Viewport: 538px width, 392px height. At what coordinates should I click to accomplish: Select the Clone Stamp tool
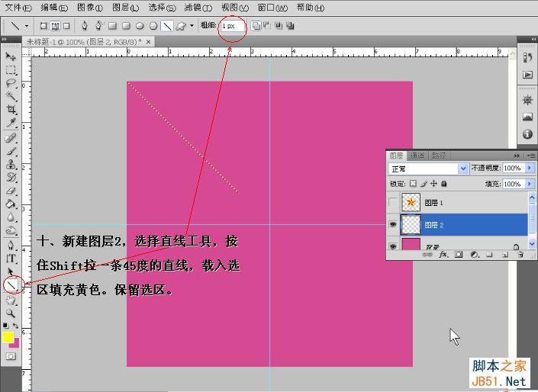[x=11, y=164]
